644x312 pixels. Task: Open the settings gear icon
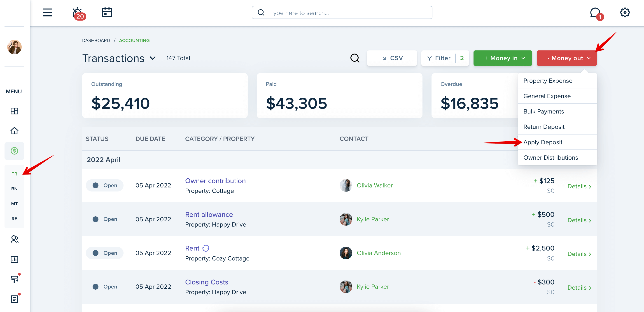[625, 12]
